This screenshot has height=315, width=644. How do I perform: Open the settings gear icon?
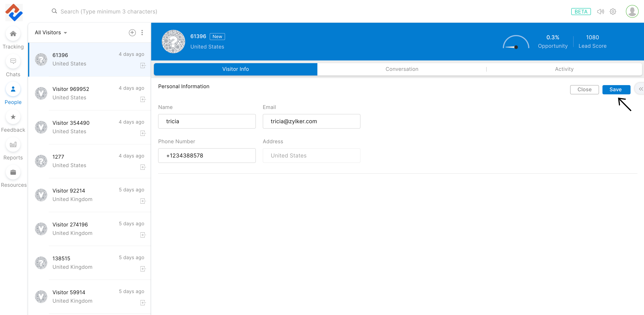click(x=613, y=12)
